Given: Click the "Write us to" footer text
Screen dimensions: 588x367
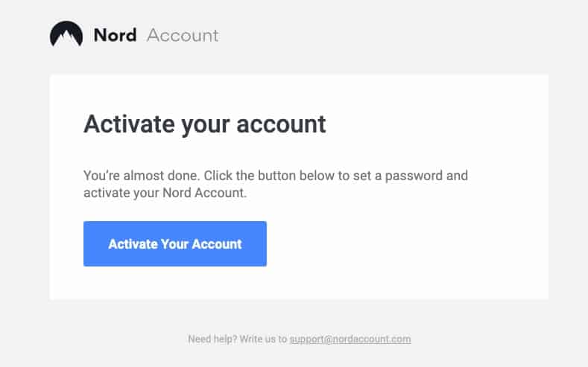Looking at the screenshot, I should point(264,339).
